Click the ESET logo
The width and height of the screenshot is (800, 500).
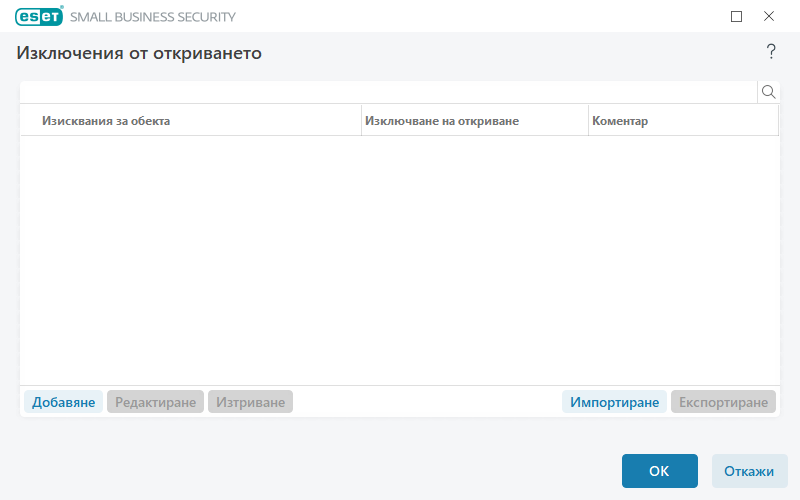[39, 16]
